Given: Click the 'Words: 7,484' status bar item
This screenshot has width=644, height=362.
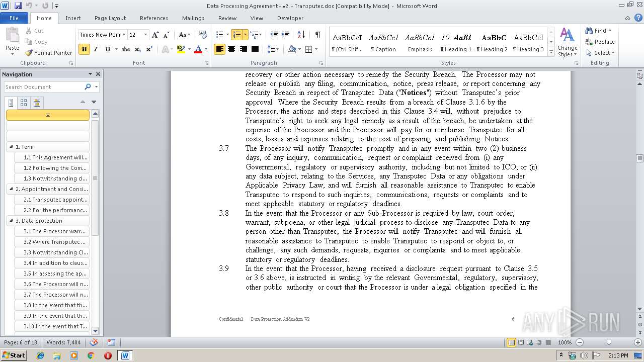Looking at the screenshot, I should pyautogui.click(x=63, y=342).
